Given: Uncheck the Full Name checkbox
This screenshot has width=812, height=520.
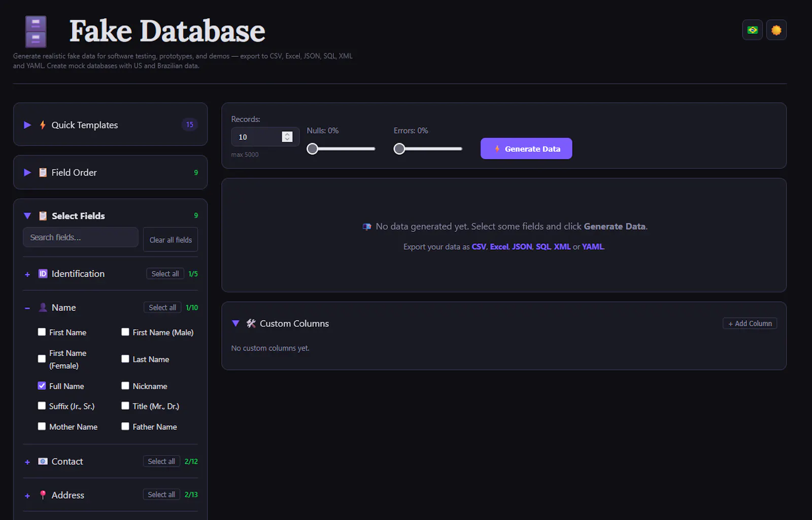Looking at the screenshot, I should (42, 386).
